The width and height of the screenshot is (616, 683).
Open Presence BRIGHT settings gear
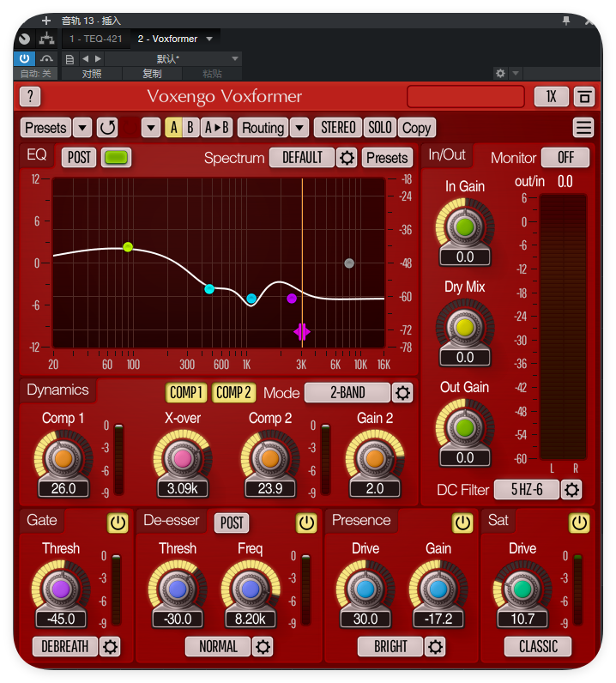[x=435, y=647]
